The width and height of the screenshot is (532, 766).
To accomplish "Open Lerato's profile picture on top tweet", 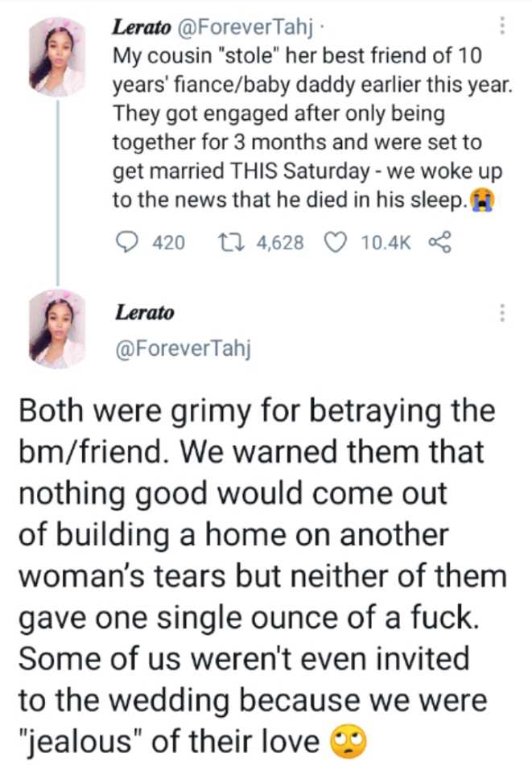I will (x=56, y=56).
